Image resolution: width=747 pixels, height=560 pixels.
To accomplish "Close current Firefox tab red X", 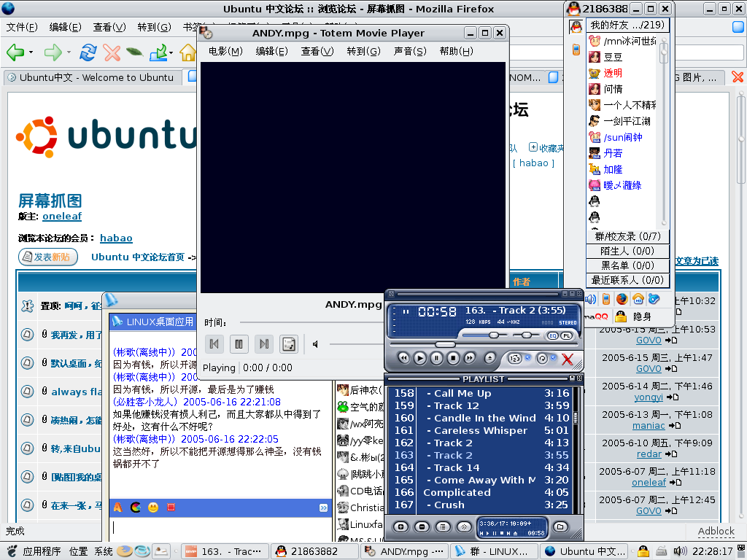I will pyautogui.click(x=738, y=77).
